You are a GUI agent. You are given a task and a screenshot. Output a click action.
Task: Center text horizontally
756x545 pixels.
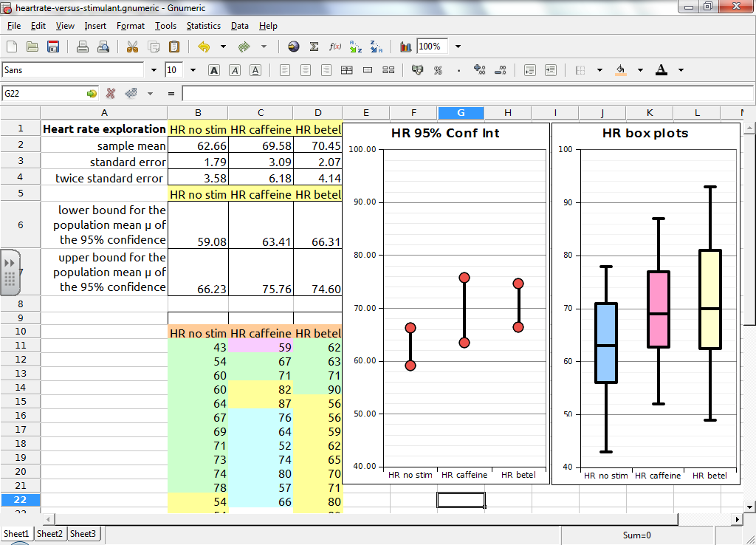306,70
